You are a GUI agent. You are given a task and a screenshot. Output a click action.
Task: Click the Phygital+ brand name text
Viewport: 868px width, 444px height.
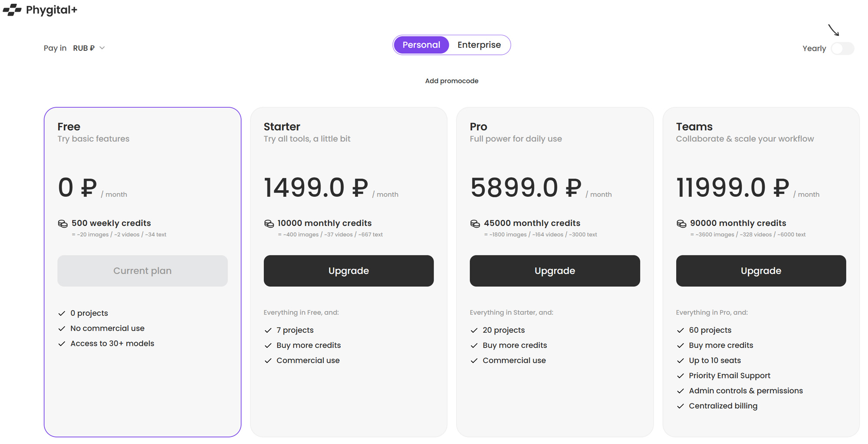coord(52,10)
